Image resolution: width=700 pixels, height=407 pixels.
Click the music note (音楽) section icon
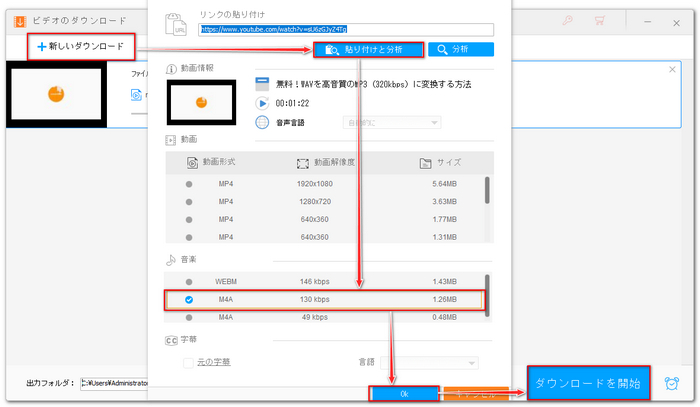[171, 260]
